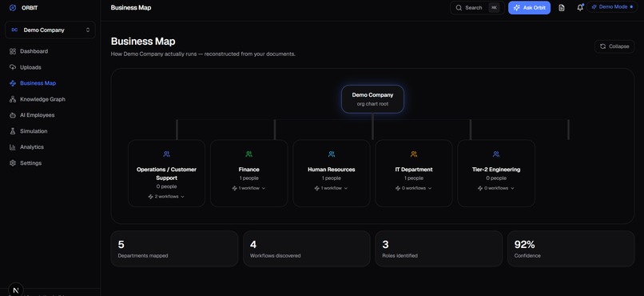Click the Human Resources people icon
Screen dimensions: 644x296
tap(332, 154)
